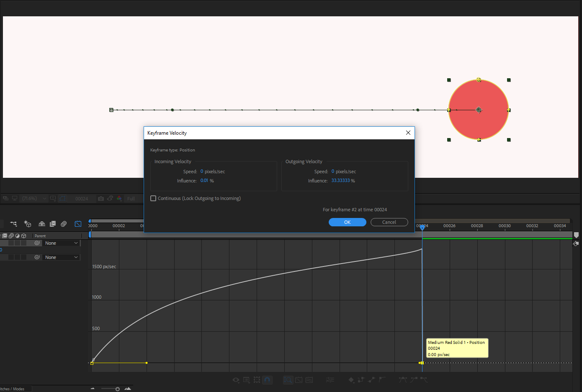The width and height of the screenshot is (582, 392).
Task: Click the Parent column header
Action: tap(40, 236)
